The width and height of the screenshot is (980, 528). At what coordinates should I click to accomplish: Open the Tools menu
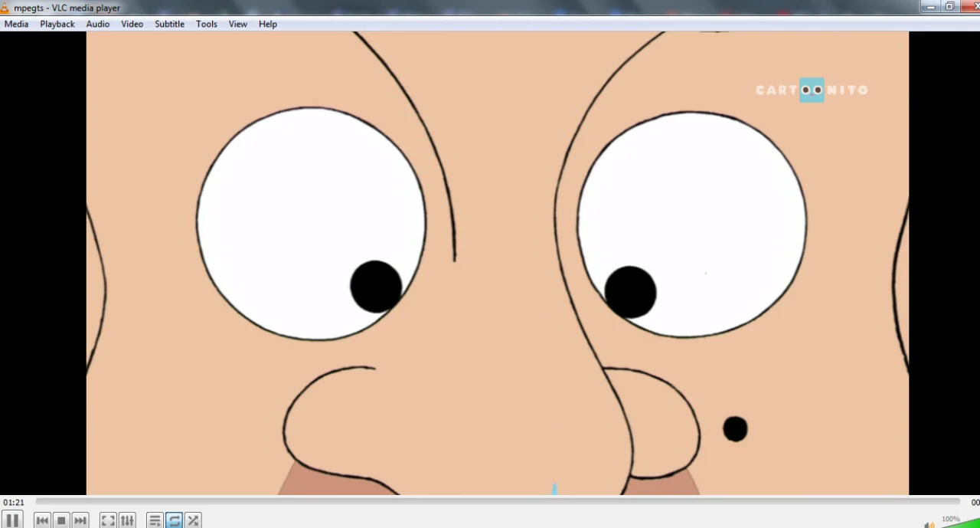point(207,24)
